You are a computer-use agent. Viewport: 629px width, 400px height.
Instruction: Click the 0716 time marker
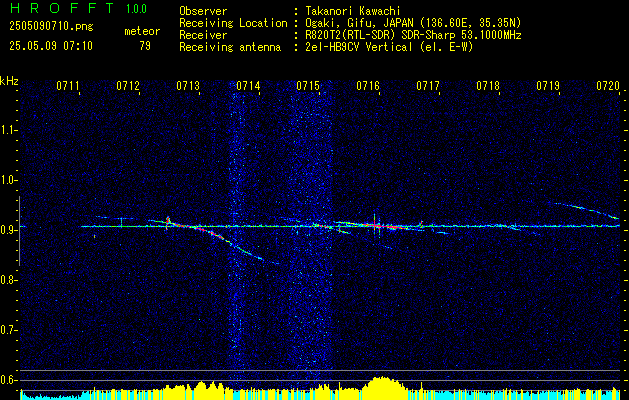point(368,86)
